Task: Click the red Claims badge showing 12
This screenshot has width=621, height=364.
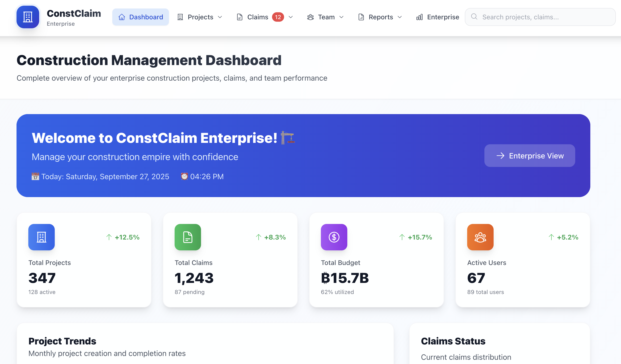Action: [x=278, y=17]
